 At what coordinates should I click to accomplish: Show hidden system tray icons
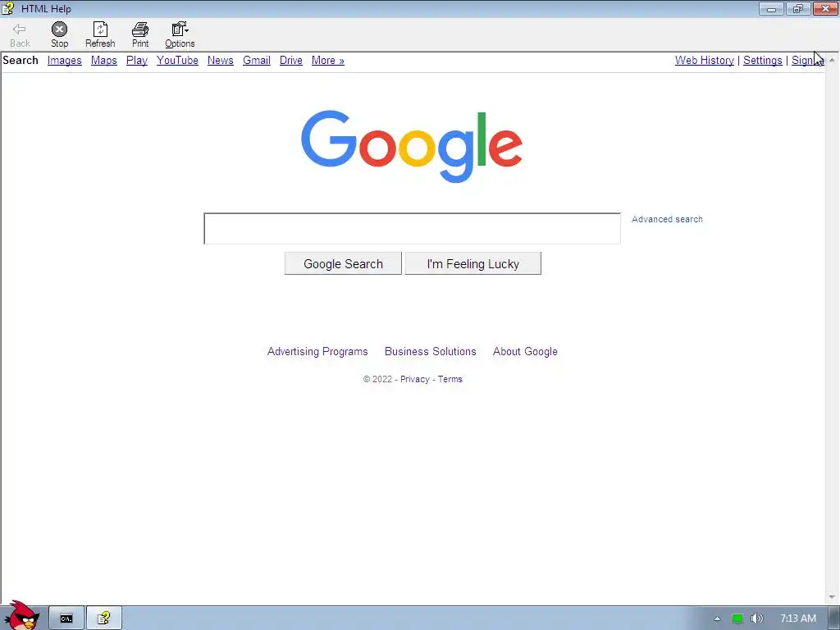point(717,619)
